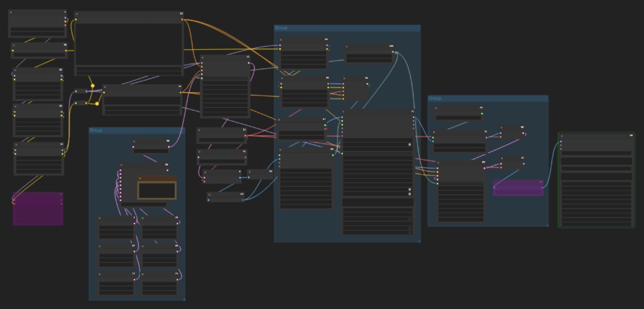Toggle bottom-most round switch in tallest center node

[x=410, y=195]
